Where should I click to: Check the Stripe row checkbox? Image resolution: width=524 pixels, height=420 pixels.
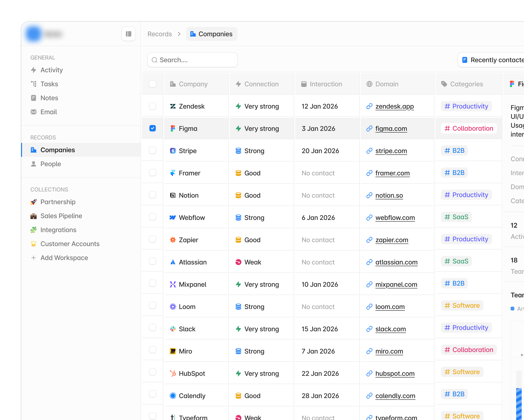[x=152, y=151]
